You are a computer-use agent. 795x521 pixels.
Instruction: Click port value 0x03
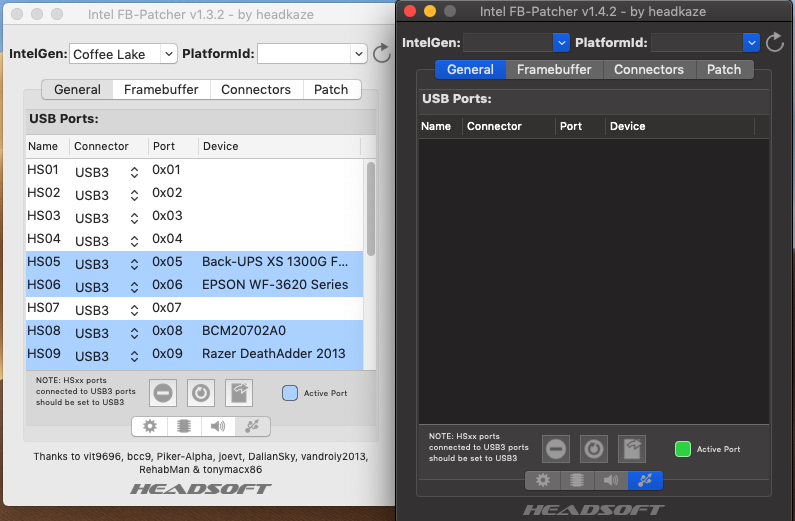click(x=167, y=216)
